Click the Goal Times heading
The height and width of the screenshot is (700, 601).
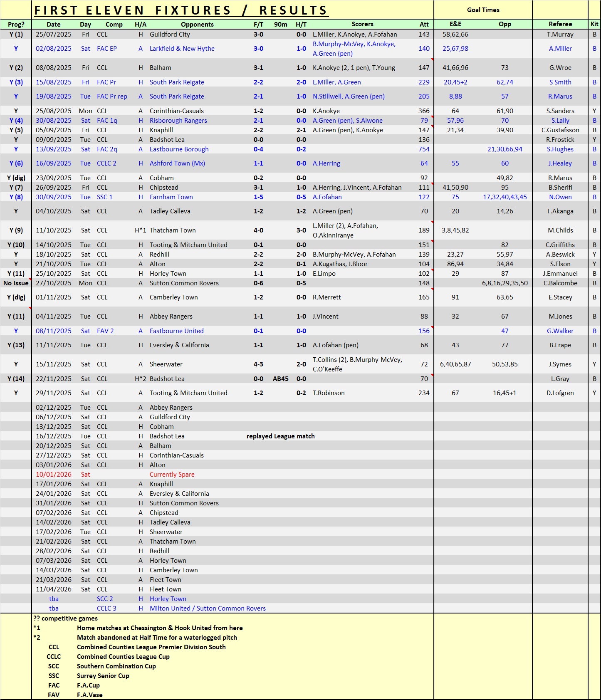pos(483,10)
